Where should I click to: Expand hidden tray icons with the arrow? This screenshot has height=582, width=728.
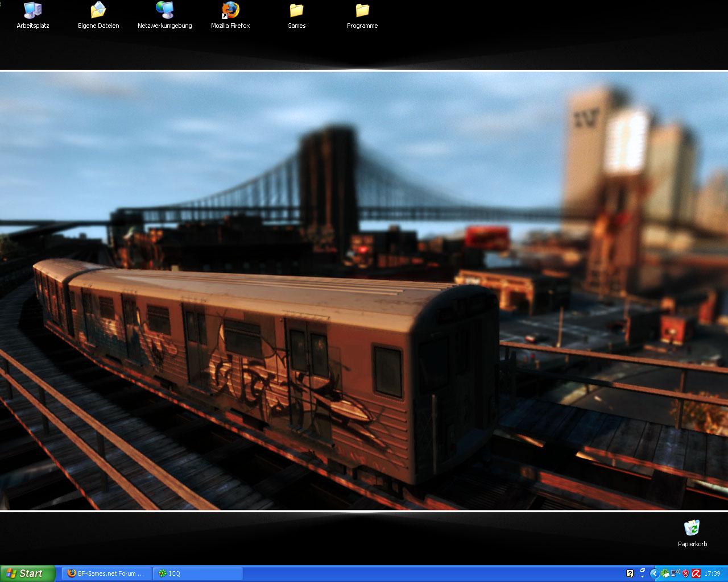pos(655,573)
